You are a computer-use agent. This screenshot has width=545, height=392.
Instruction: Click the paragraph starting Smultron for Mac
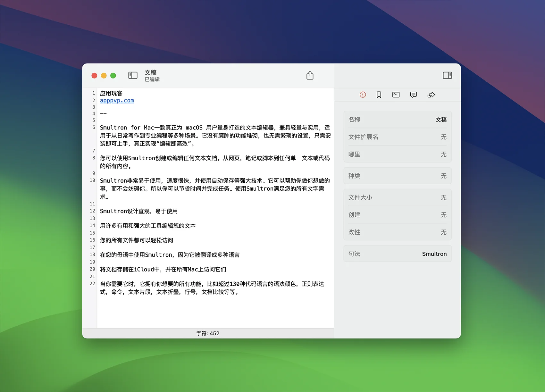click(x=215, y=135)
